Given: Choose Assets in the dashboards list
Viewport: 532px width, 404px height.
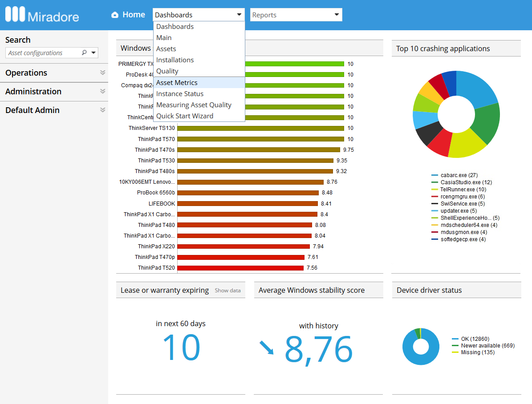Looking at the screenshot, I should [199, 49].
